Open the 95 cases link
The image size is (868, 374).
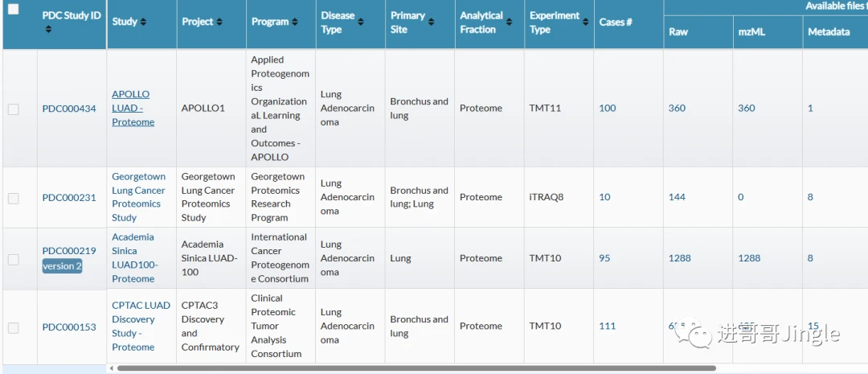(x=604, y=258)
